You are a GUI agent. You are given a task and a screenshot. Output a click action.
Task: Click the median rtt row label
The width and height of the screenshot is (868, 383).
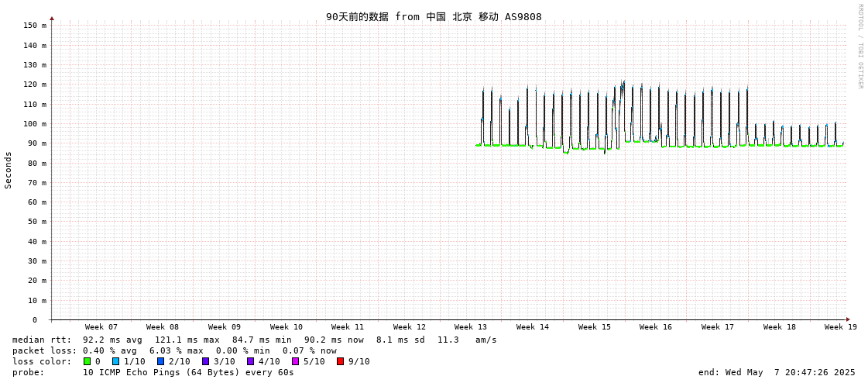(x=42, y=340)
